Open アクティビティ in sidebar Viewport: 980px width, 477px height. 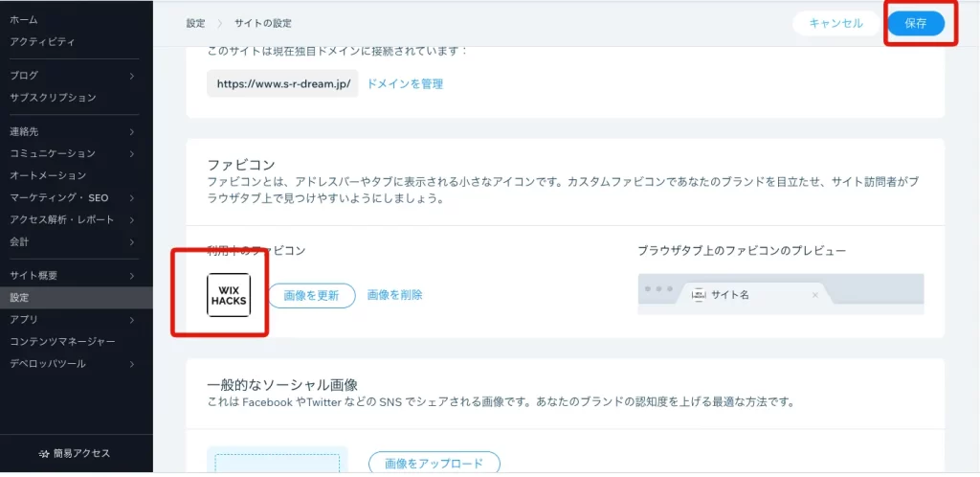[x=42, y=42]
